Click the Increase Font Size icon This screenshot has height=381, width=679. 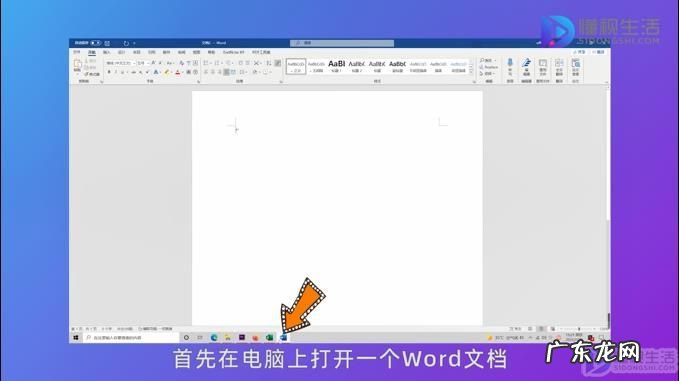(x=153, y=63)
